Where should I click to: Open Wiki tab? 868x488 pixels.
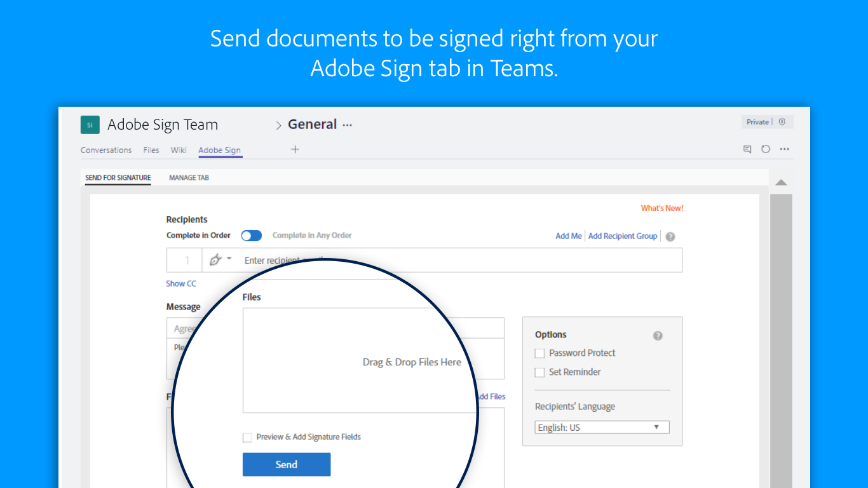[179, 150]
